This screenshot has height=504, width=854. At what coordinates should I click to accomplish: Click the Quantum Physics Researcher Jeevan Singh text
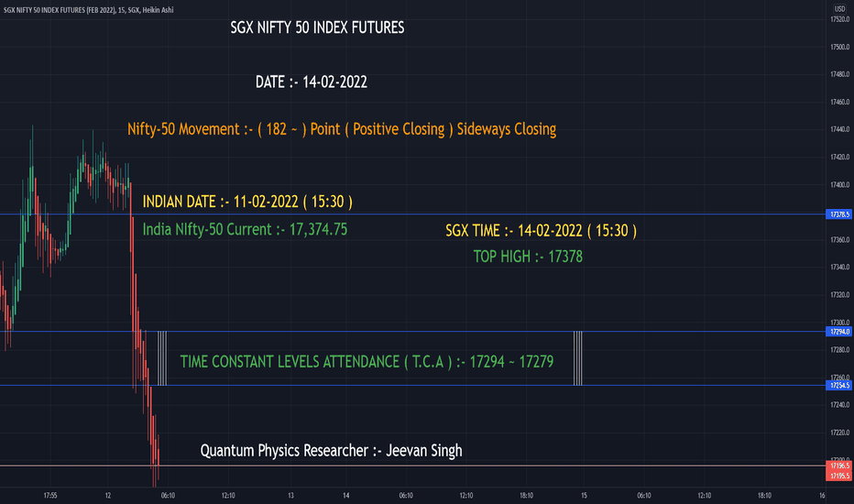click(331, 451)
